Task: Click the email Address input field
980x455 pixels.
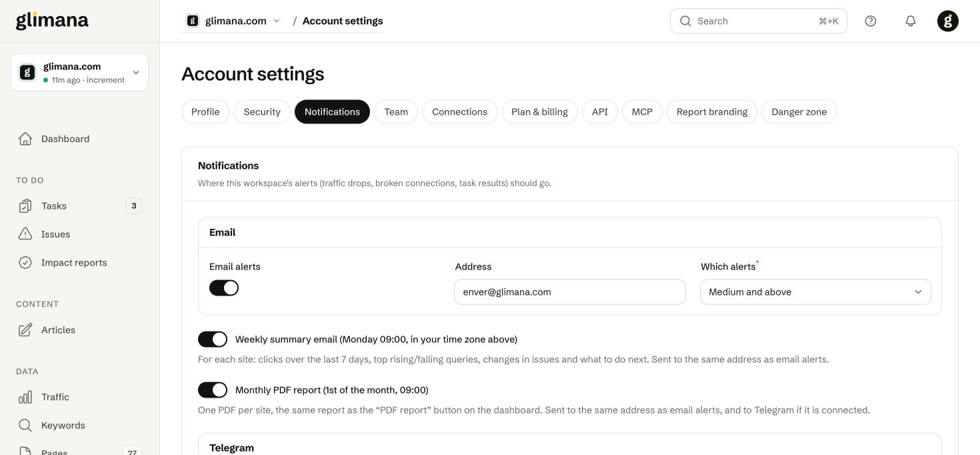Action: [x=570, y=292]
